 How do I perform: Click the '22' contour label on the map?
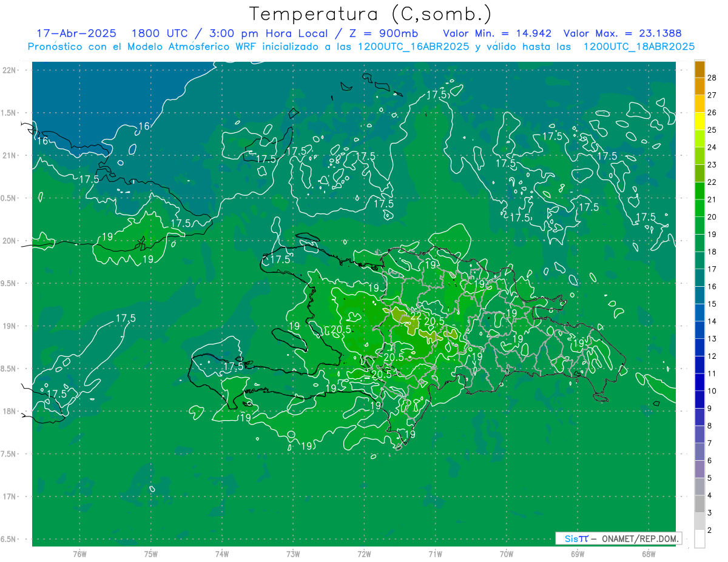coord(416,316)
